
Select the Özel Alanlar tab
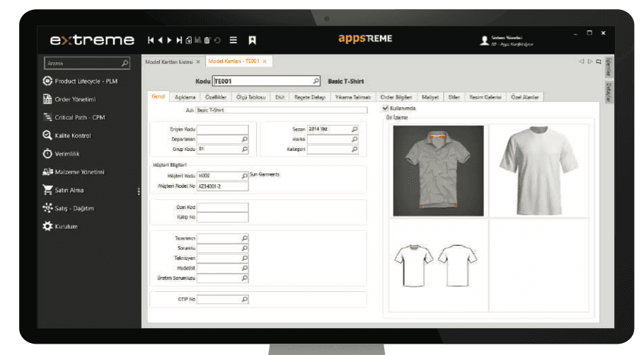[x=525, y=97]
